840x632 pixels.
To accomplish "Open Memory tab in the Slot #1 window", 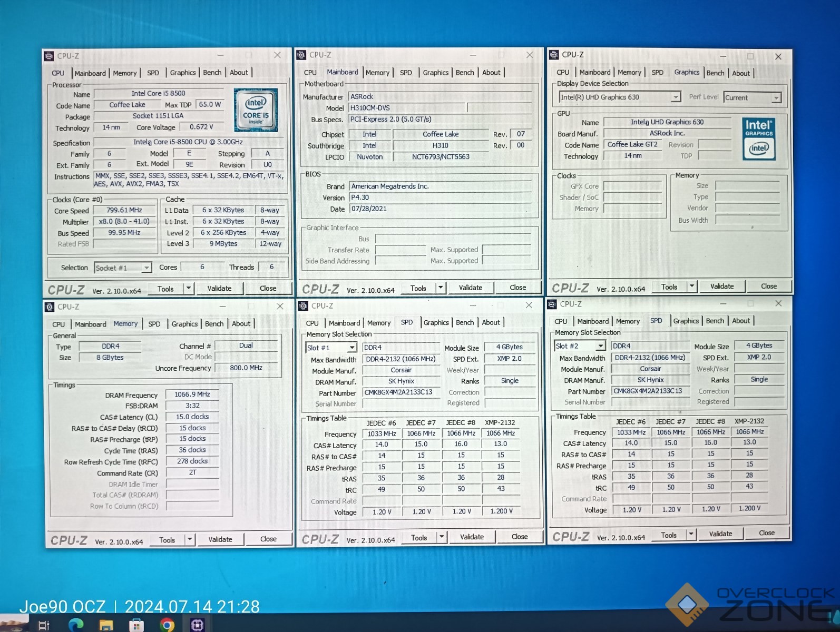I will [x=378, y=323].
